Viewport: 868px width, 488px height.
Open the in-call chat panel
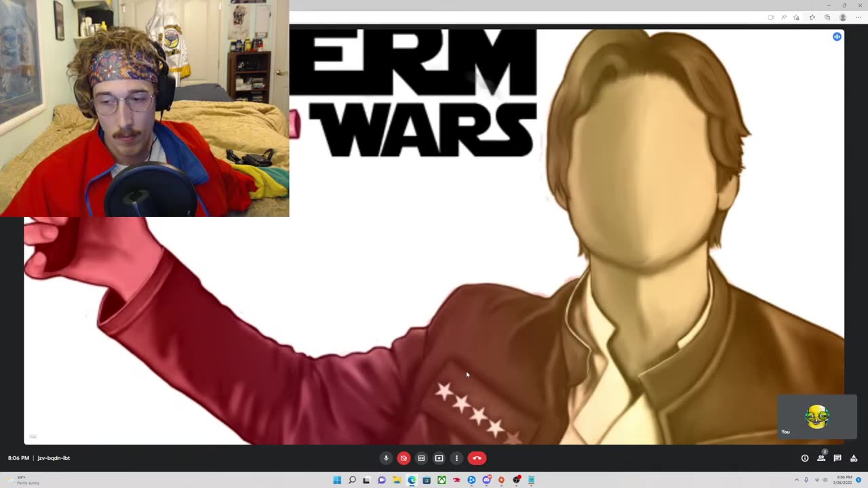837,458
